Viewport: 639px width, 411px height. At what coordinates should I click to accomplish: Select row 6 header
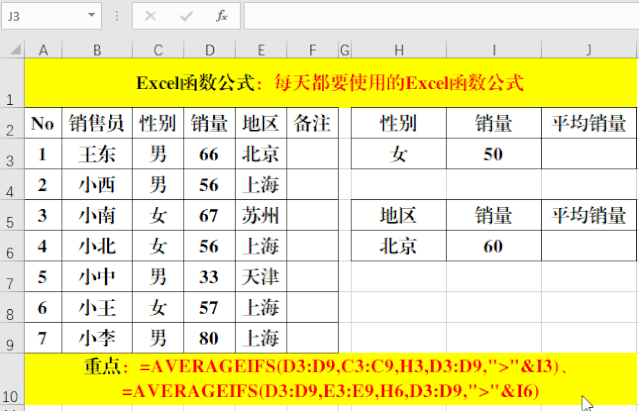click(x=12, y=246)
